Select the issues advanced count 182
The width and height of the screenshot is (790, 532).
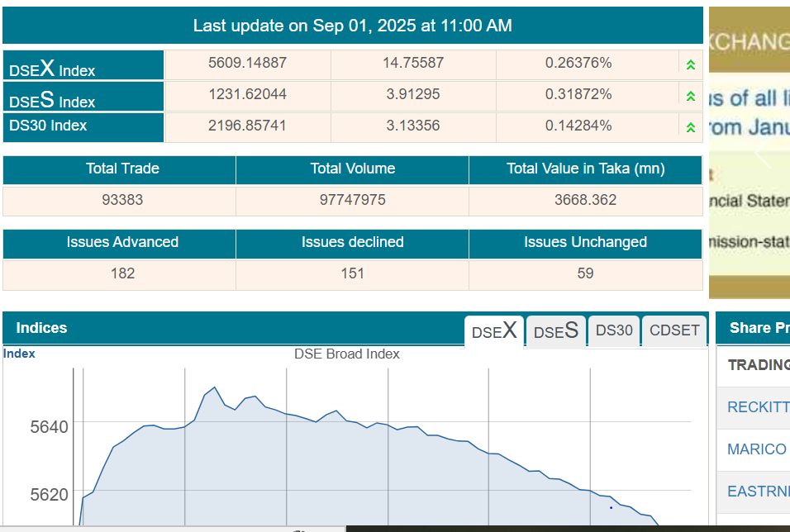(122, 273)
